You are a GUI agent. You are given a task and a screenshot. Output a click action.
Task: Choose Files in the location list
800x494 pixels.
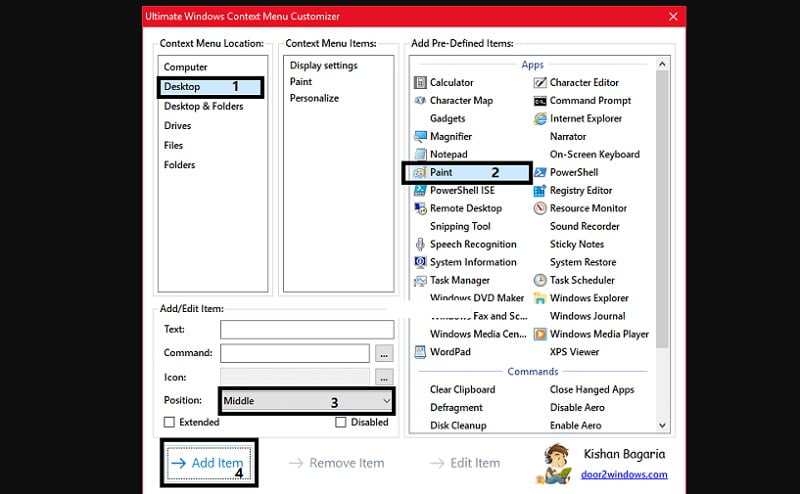(173, 145)
